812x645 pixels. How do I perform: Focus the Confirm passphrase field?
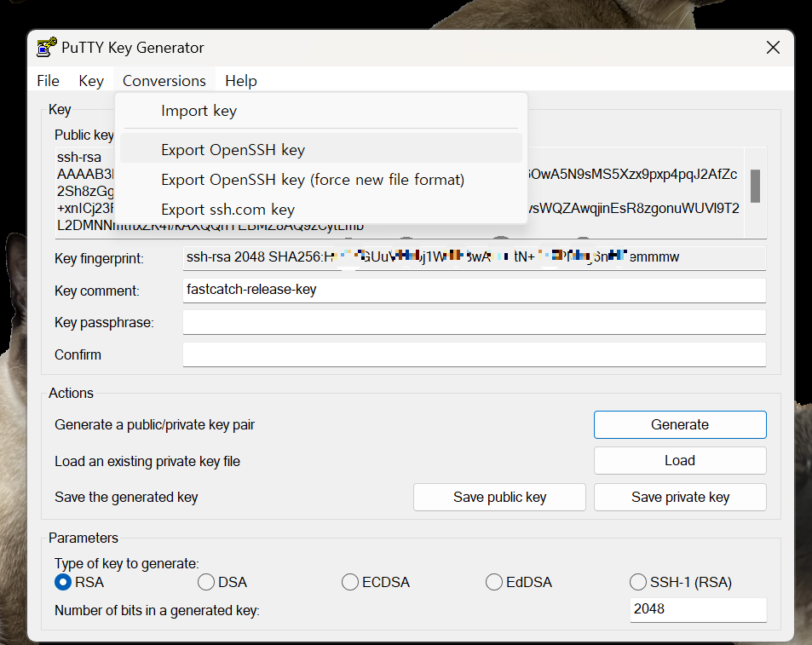click(475, 354)
